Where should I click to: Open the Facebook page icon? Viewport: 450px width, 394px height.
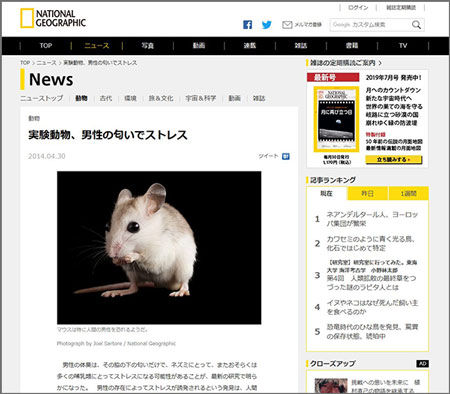(247, 25)
